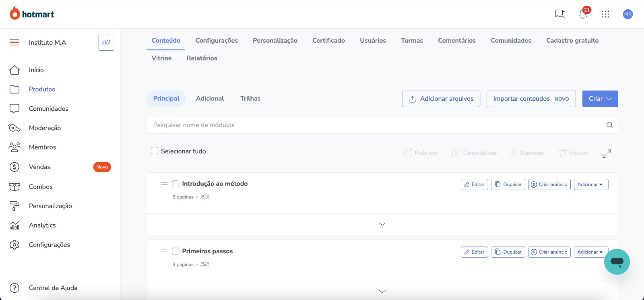
Task: Click Duplicar for Introdução ao método
Action: coord(508,184)
